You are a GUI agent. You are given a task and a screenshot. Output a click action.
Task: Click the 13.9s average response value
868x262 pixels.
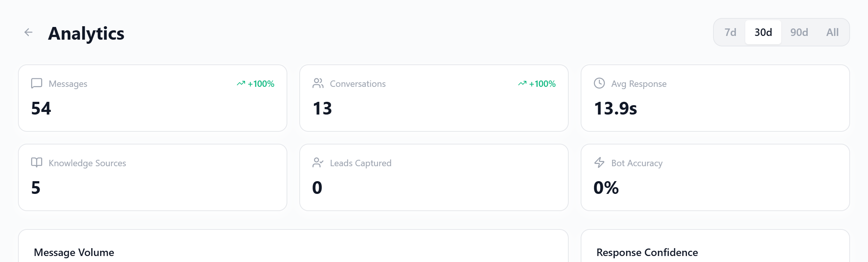(615, 109)
